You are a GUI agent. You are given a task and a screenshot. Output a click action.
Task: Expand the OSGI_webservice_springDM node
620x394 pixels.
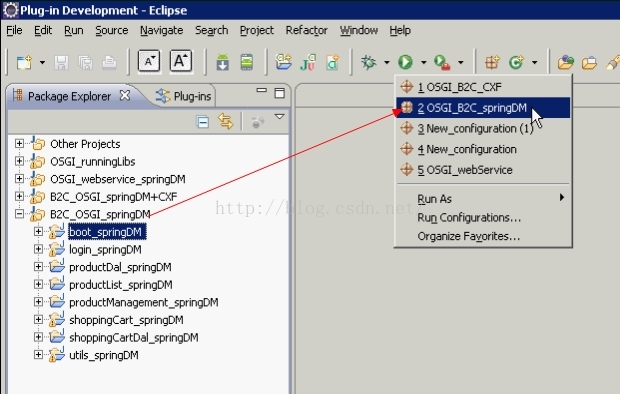point(19,178)
